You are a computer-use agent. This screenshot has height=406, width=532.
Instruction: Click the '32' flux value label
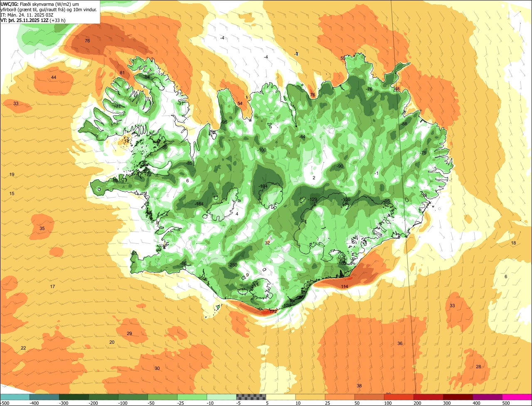[x=267, y=243]
